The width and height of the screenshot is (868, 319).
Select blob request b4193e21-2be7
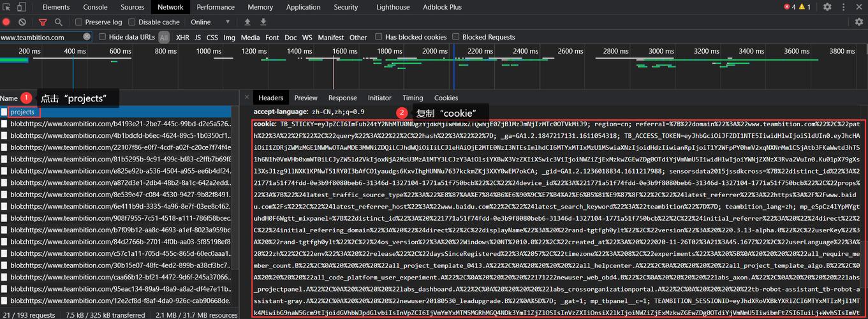point(120,124)
